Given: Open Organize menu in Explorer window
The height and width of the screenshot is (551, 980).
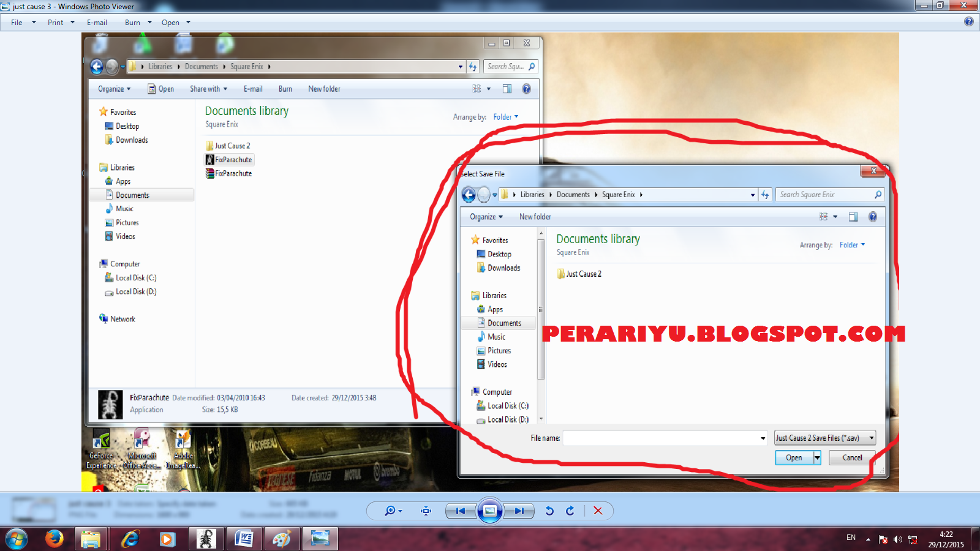Looking at the screenshot, I should point(115,89).
